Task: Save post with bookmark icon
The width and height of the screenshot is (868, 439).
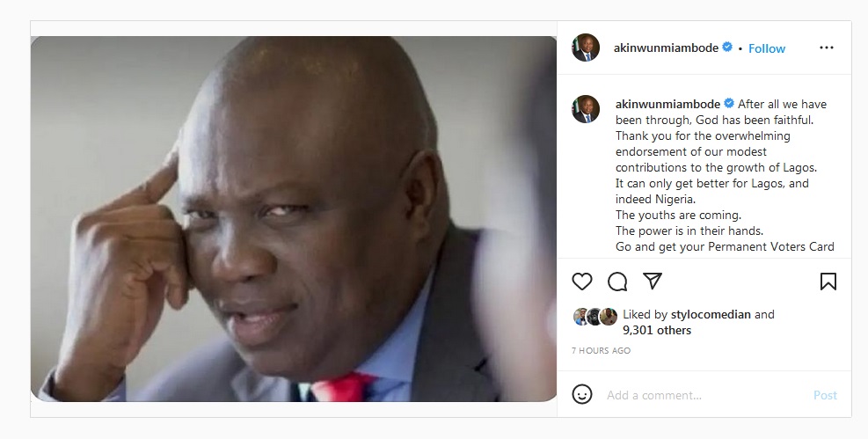Action: [x=828, y=282]
